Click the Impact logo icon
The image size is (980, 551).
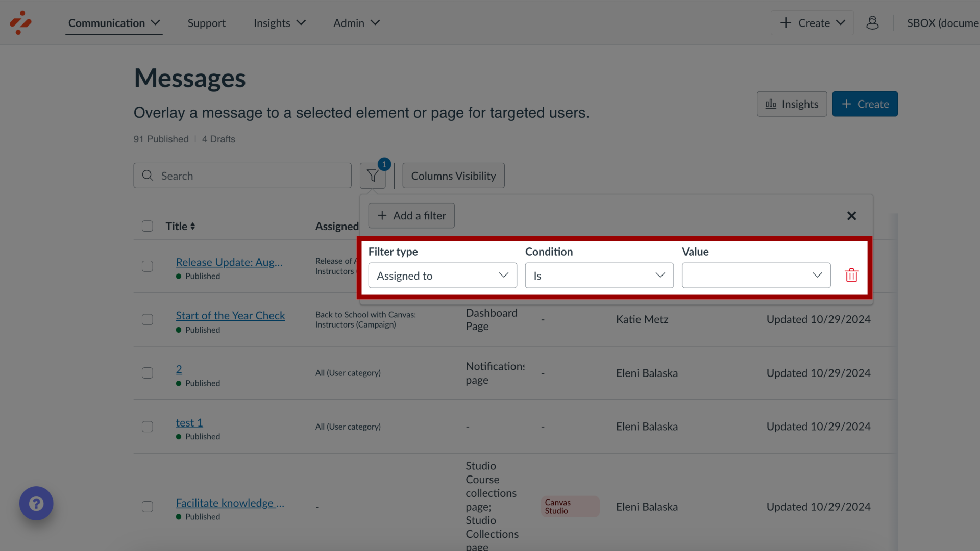tap(20, 22)
